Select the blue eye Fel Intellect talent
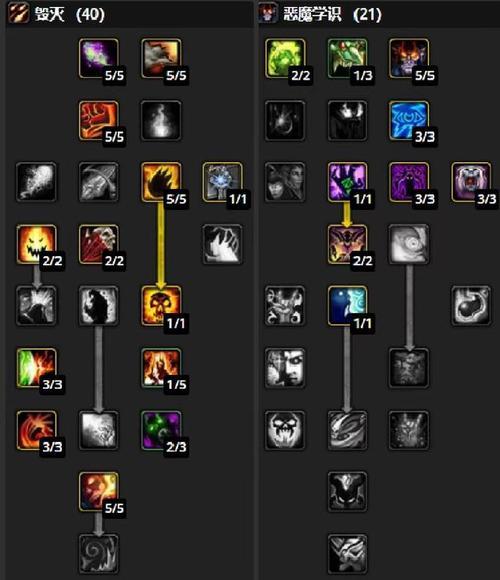500x580 pixels. [409, 120]
